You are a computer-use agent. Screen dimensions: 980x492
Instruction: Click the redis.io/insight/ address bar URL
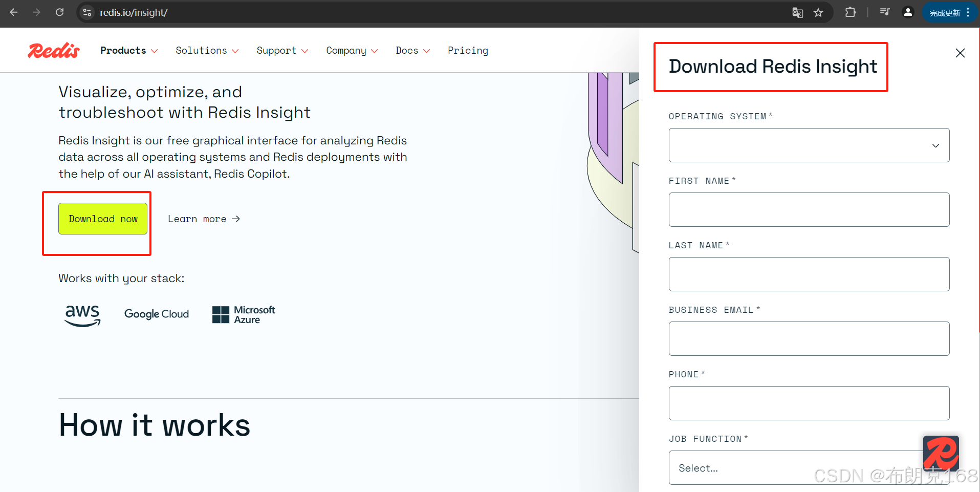coord(134,12)
